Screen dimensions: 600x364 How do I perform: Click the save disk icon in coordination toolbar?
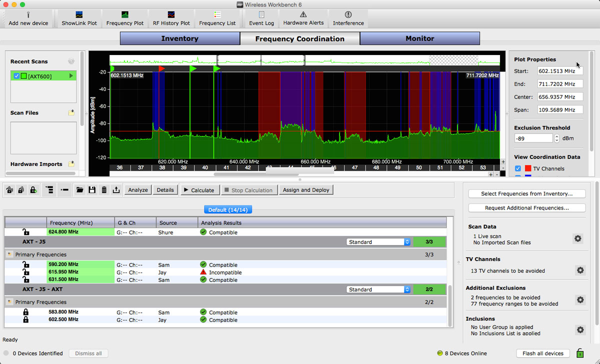point(92,190)
